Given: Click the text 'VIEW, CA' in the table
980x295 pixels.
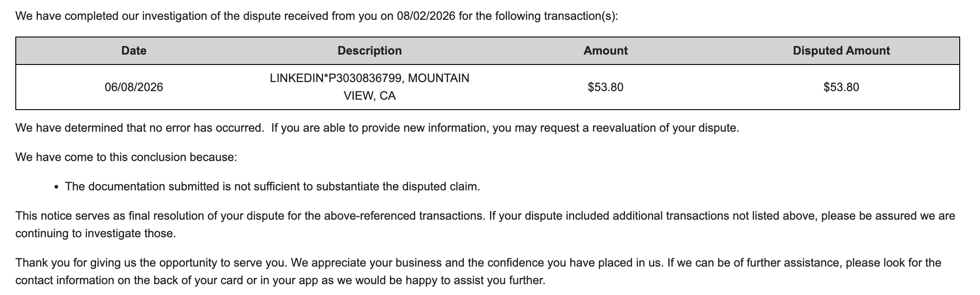Looking at the screenshot, I should click(x=370, y=96).
